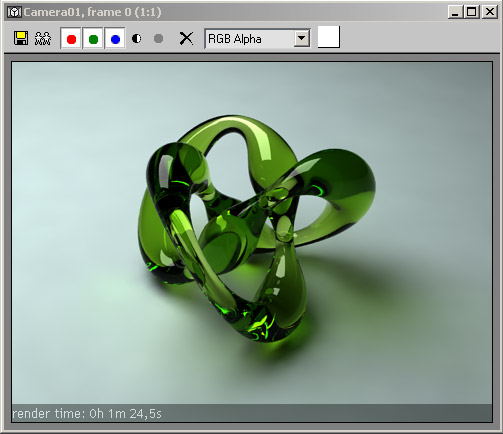Toggle the blue channel display
Screen dimensions: 503x434
[115, 39]
